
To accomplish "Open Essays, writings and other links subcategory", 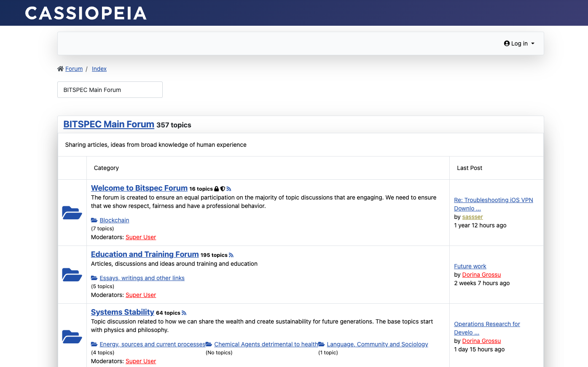I will coord(142,278).
